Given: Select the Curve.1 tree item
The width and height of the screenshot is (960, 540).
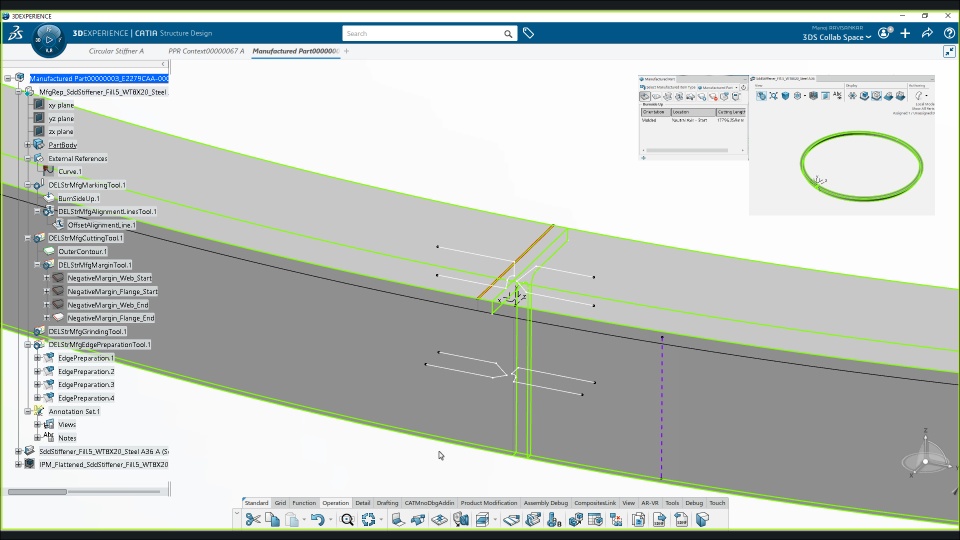Looking at the screenshot, I should 70,171.
